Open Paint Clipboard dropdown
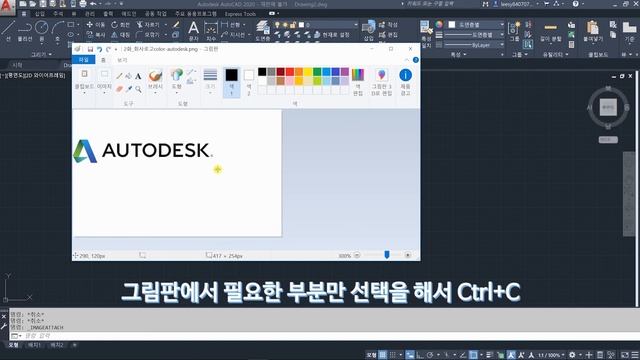Screen dimensions: 640x360 (x=84, y=82)
